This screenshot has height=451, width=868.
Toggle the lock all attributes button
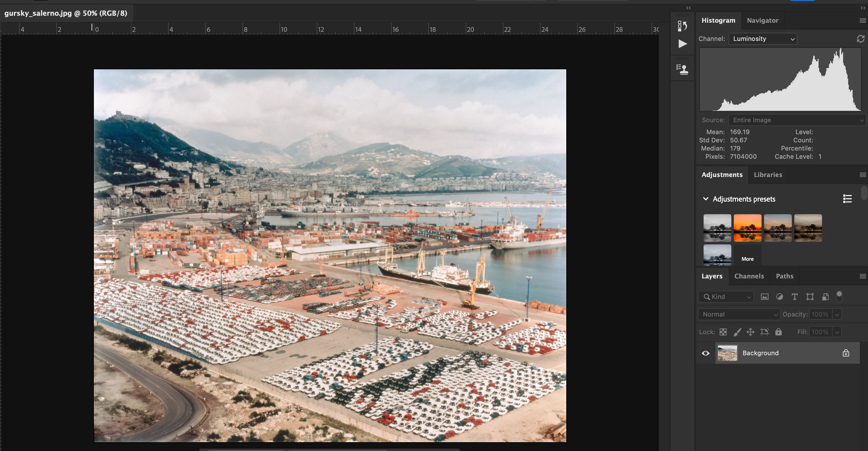(778, 332)
